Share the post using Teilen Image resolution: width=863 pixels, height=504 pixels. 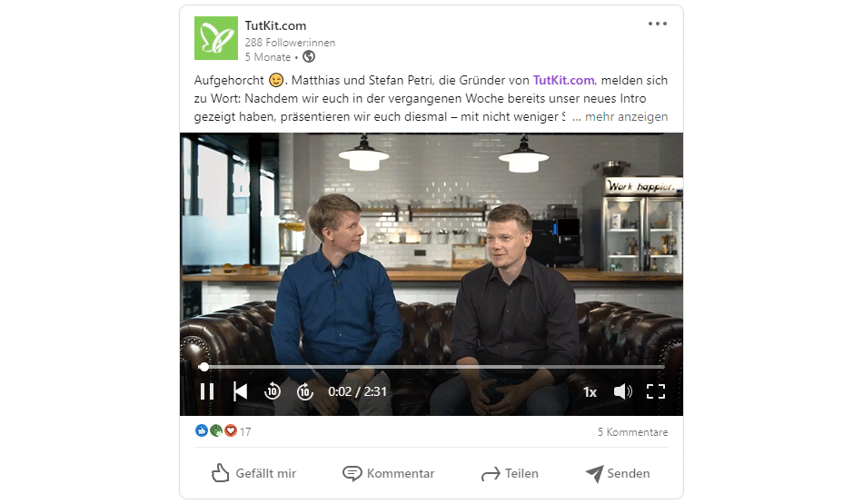[x=510, y=473]
